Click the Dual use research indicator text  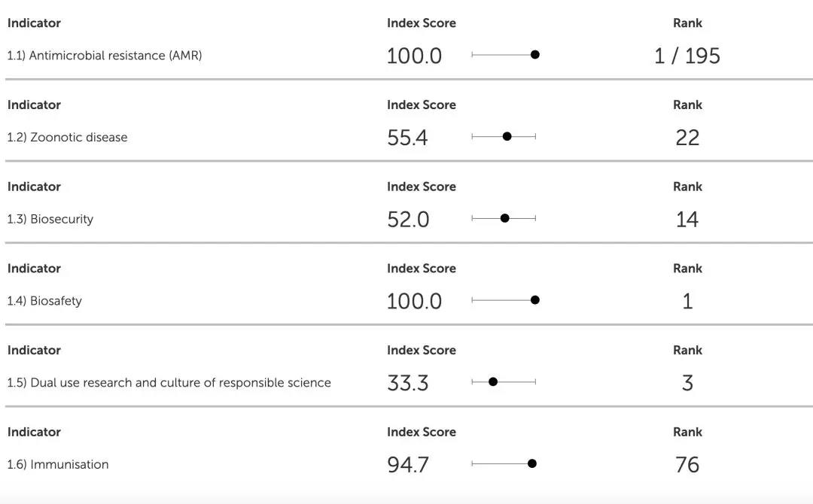169,383
